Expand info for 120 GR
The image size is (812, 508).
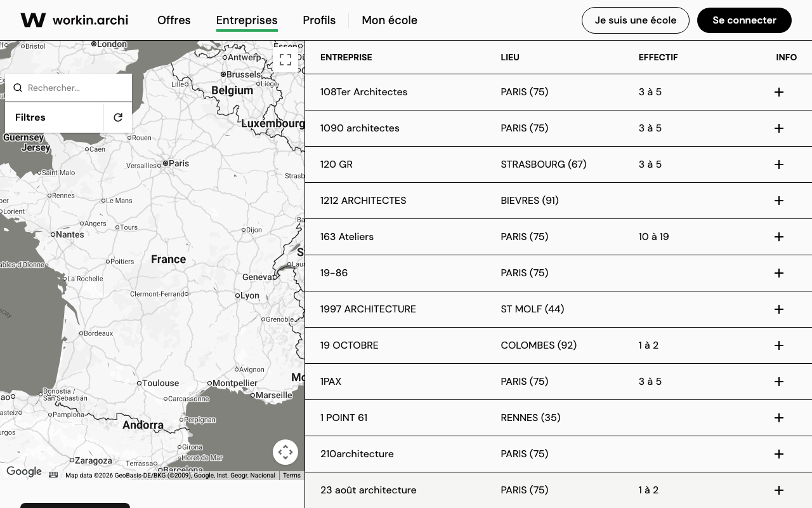coord(779,164)
